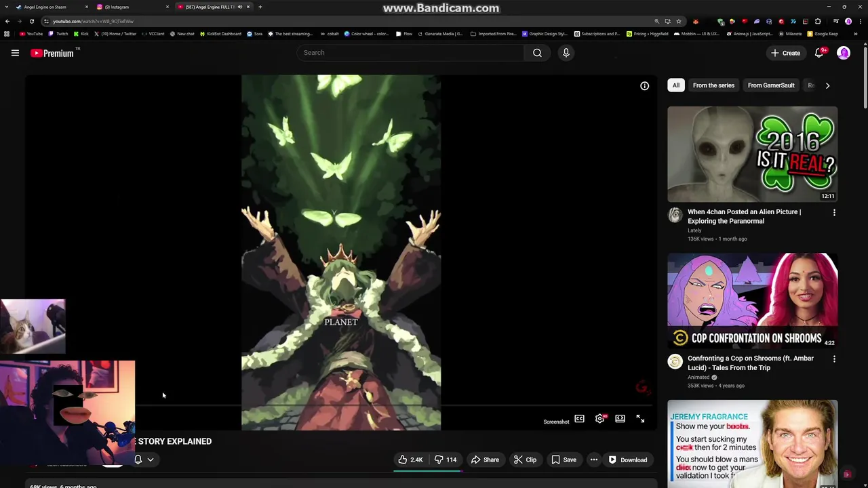This screenshot has height=488, width=868.
Task: Dislike the video (114)
Action: pyautogui.click(x=446, y=460)
